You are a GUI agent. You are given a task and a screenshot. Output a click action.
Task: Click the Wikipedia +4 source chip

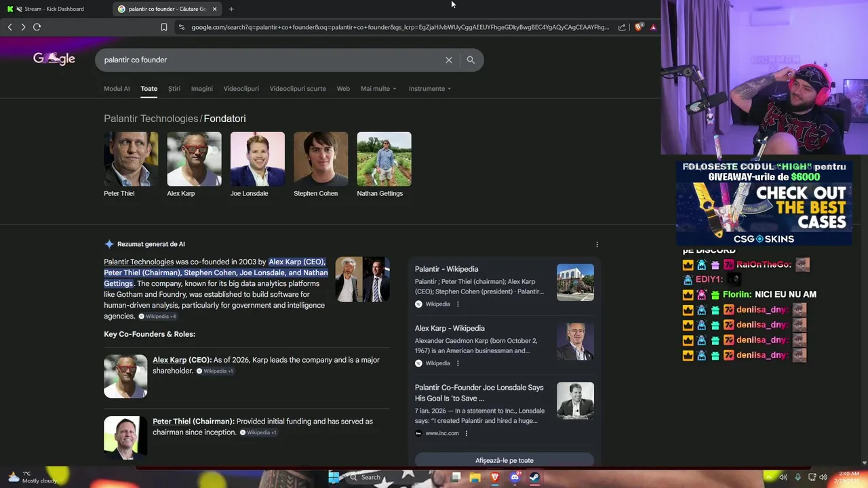pyautogui.click(x=157, y=317)
